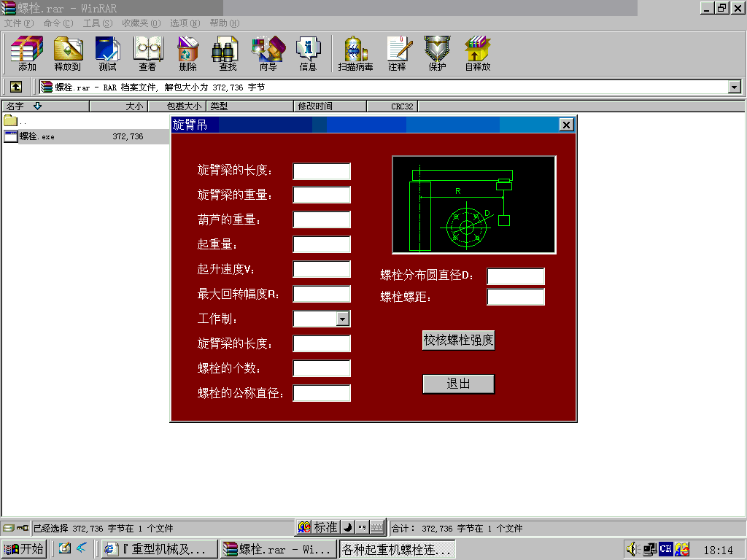Click the 扫描病毒 (Virus Scan) toolbar icon
The width and height of the screenshot is (747, 560).
point(355,50)
